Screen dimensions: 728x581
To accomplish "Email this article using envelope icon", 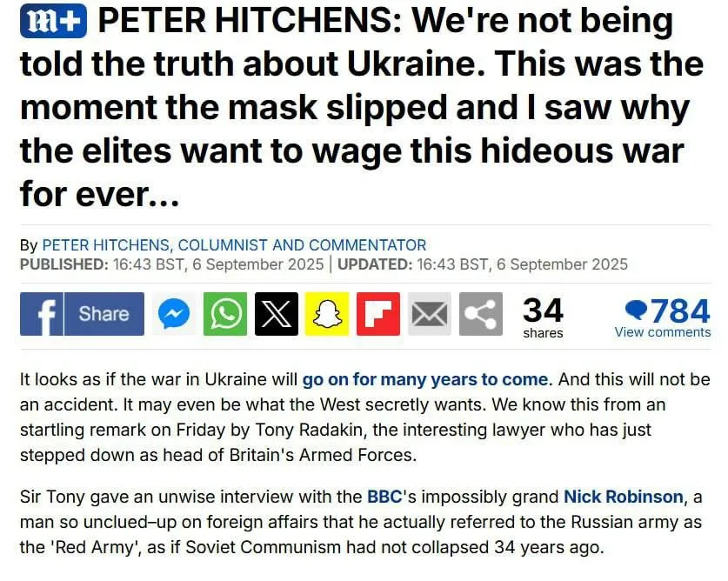I will (430, 314).
